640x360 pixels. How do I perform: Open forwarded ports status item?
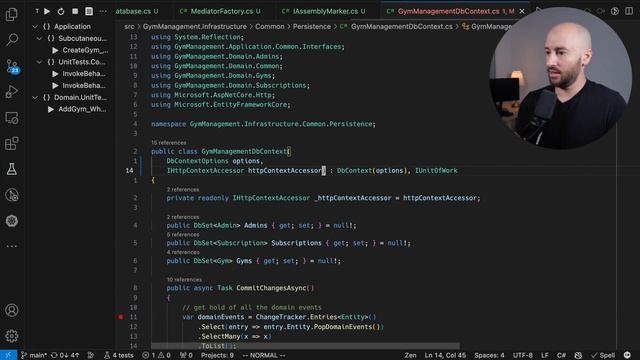tap(186, 355)
